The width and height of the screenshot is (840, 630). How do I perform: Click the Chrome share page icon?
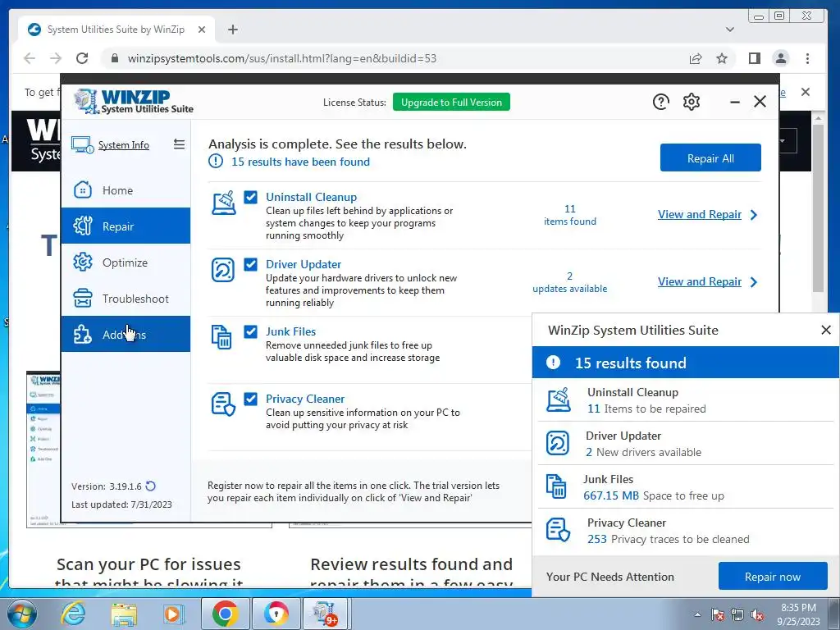click(696, 58)
